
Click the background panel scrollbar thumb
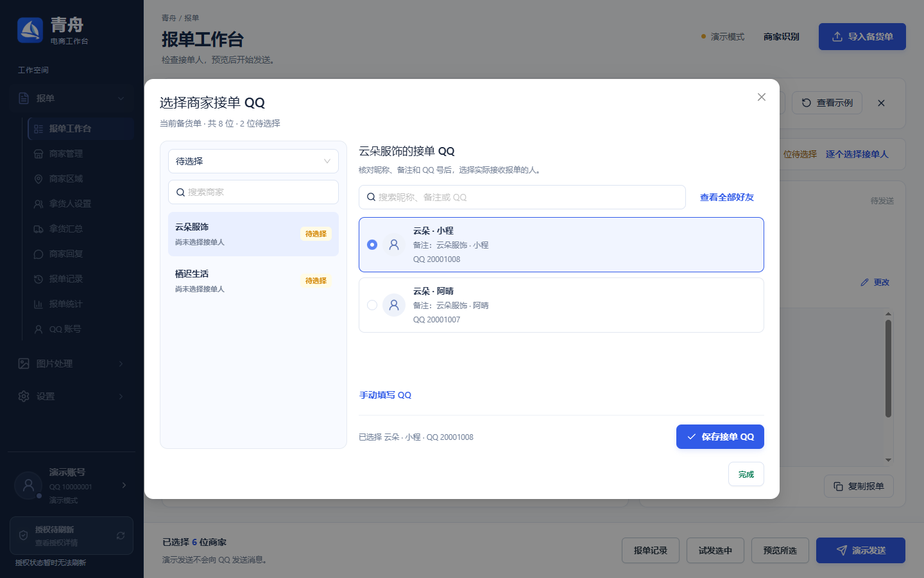coord(888,369)
